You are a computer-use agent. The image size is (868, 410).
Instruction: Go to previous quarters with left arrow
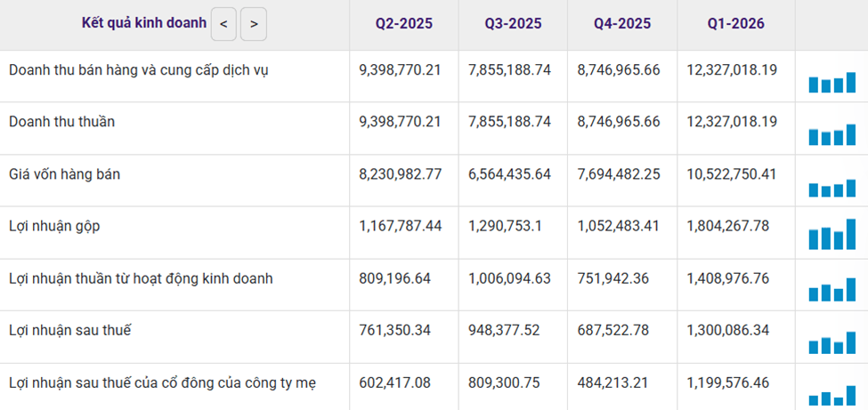coord(223,24)
